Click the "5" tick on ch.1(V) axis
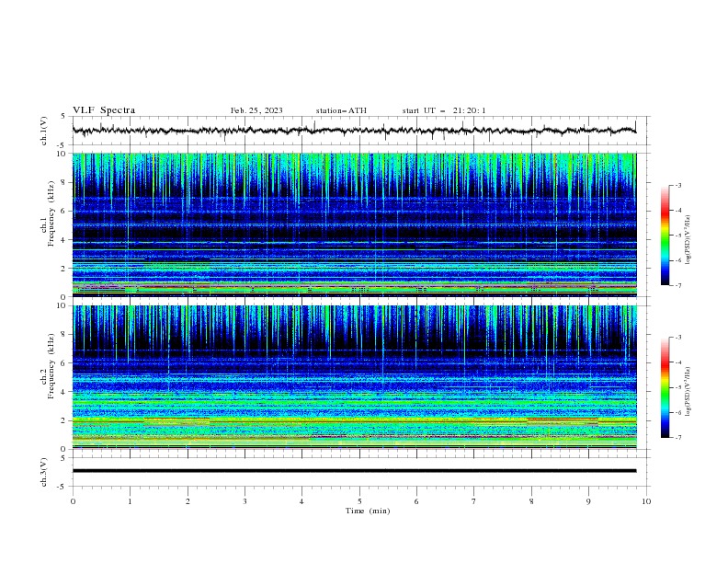This screenshot has width=728, height=563. tap(63, 117)
